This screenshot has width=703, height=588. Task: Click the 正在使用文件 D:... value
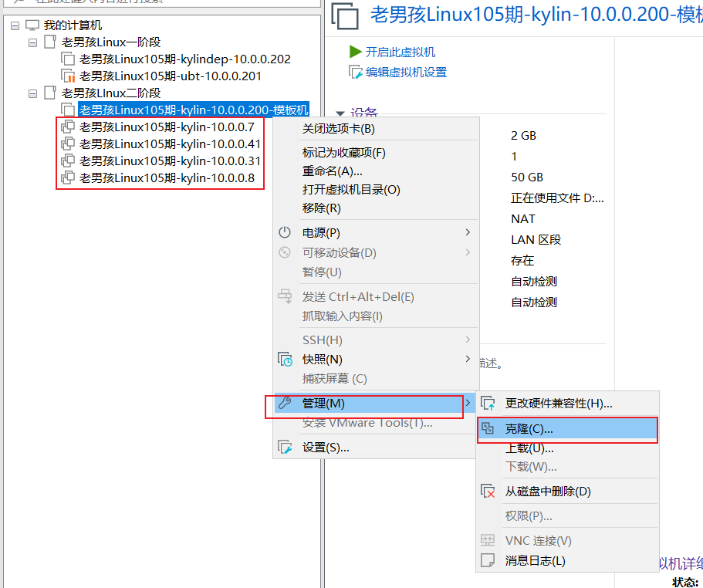click(x=557, y=198)
